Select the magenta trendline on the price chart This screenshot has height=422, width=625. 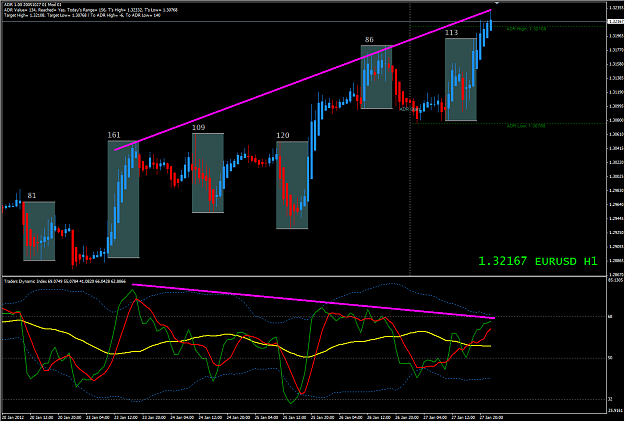[303, 80]
